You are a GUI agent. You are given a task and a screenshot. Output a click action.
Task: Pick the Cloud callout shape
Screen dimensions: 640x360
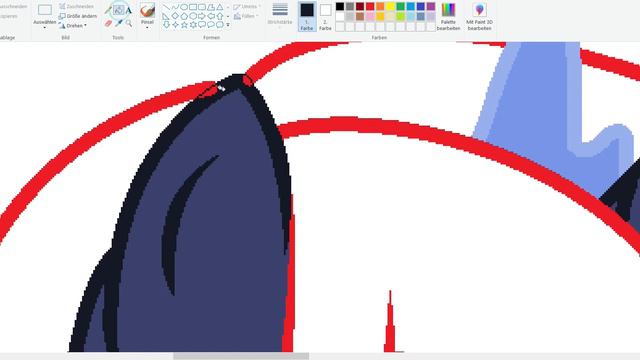coord(220,25)
